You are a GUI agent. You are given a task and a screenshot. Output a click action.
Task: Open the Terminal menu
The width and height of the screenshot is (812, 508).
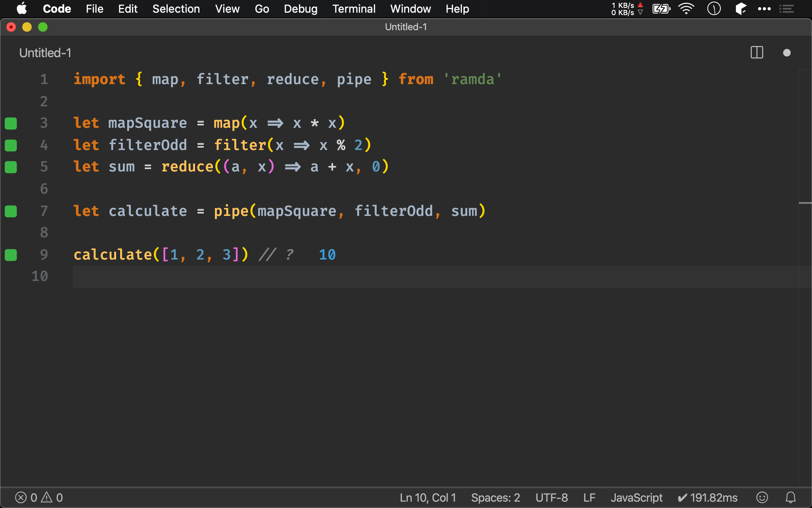tap(354, 9)
